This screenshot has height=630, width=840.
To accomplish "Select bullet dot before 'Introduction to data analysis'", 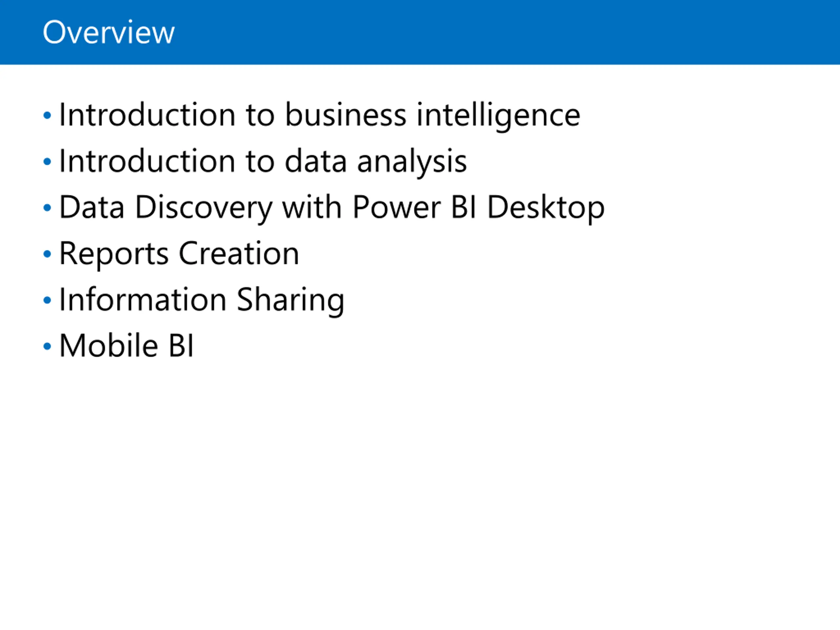I will (x=47, y=161).
